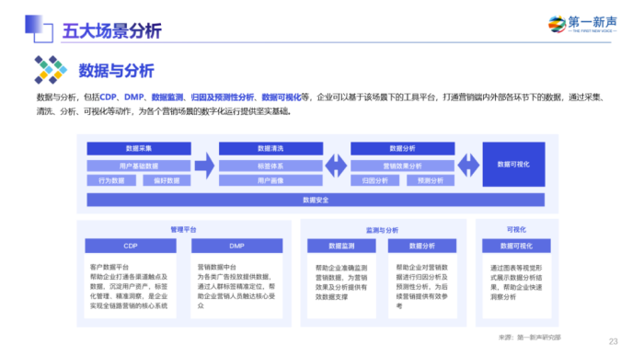The width and height of the screenshot is (644, 356).
Task: Click the 第一新声 logo in the corner
Action: [x=582, y=24]
